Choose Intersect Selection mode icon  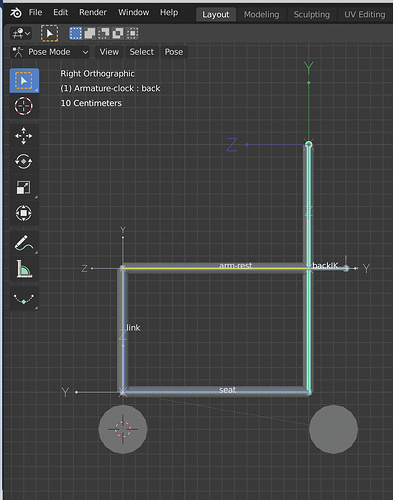[132, 33]
